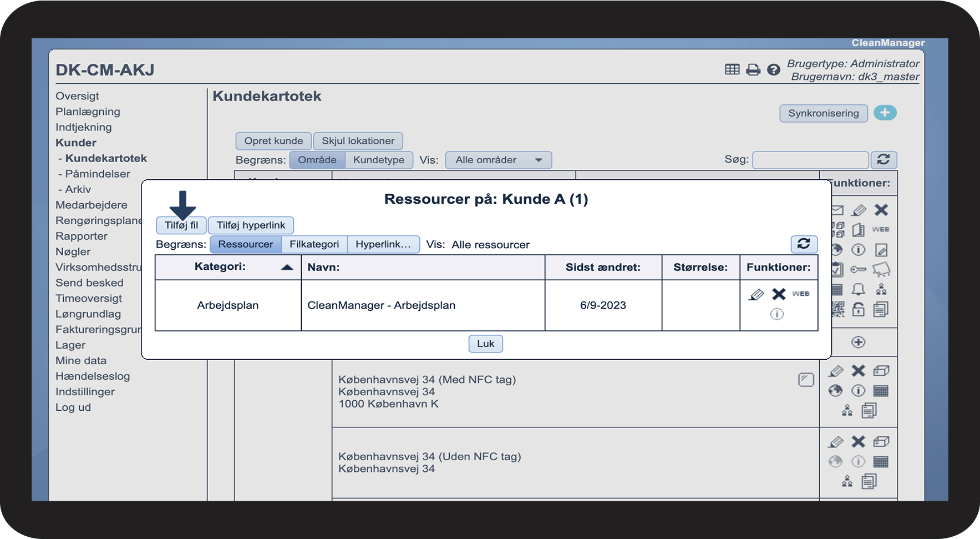This screenshot has width=980, height=539.
Task: Go to Påmindelser in the sidebar
Action: (98, 174)
